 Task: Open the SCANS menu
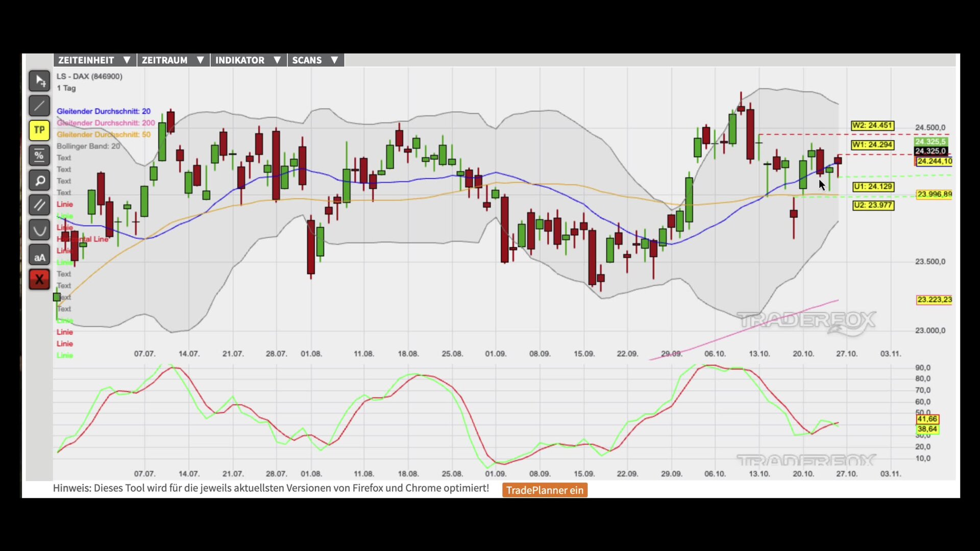(x=315, y=60)
